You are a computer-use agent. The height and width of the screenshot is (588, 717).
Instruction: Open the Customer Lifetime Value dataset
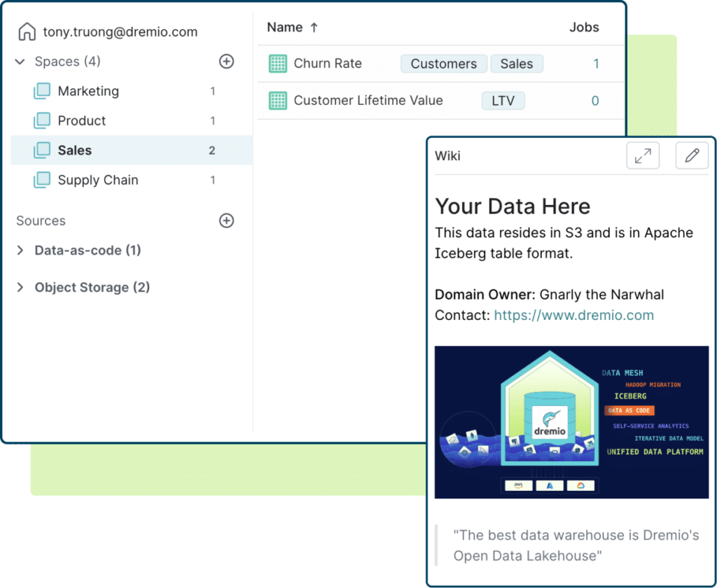coord(368,100)
